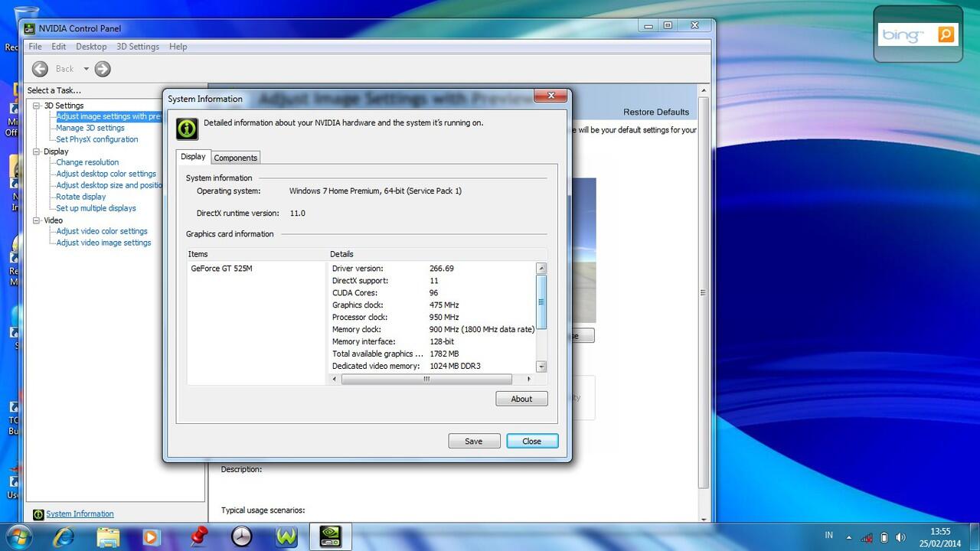980x551 pixels.
Task: Select Adjust desktop color settings
Action: click(x=106, y=174)
